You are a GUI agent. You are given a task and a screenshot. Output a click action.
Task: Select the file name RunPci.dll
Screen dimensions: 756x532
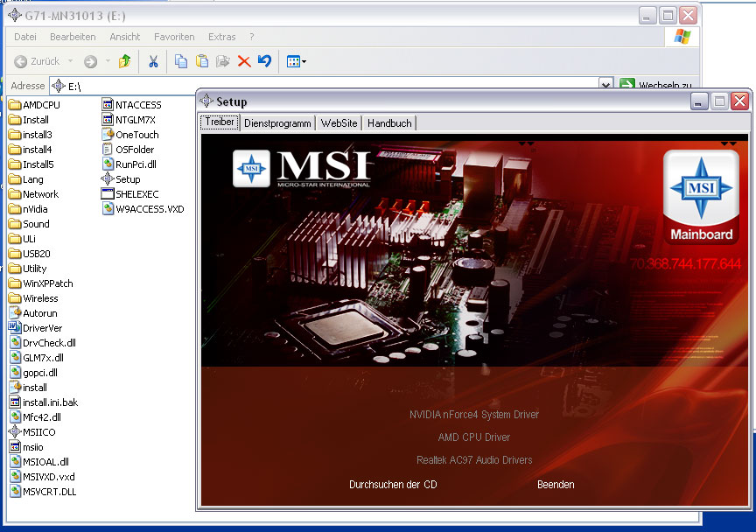[136, 164]
